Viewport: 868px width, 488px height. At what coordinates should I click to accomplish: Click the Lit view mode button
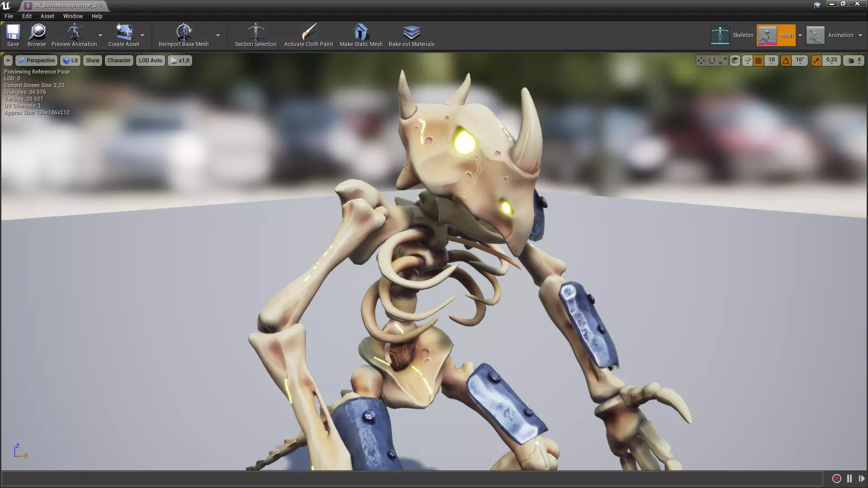pyautogui.click(x=70, y=61)
